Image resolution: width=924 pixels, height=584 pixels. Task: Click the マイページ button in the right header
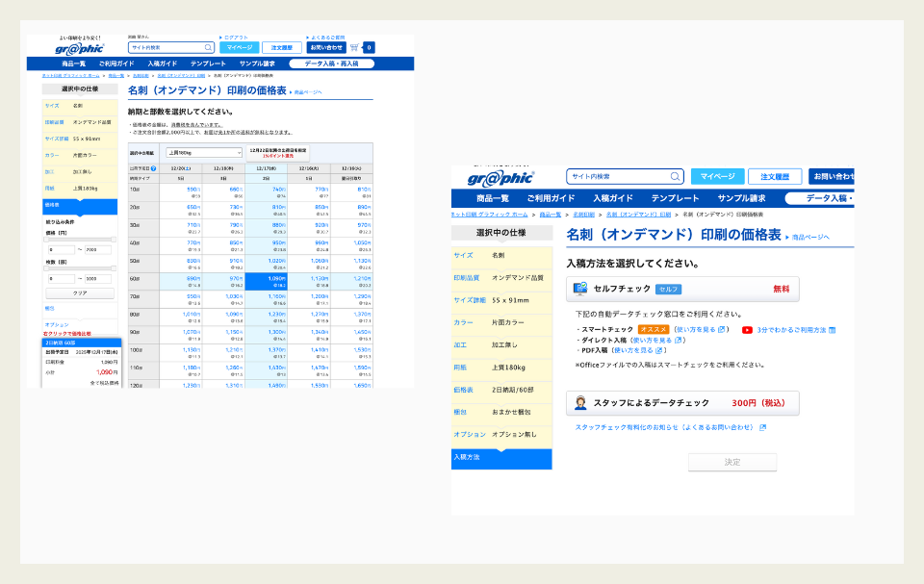click(716, 176)
